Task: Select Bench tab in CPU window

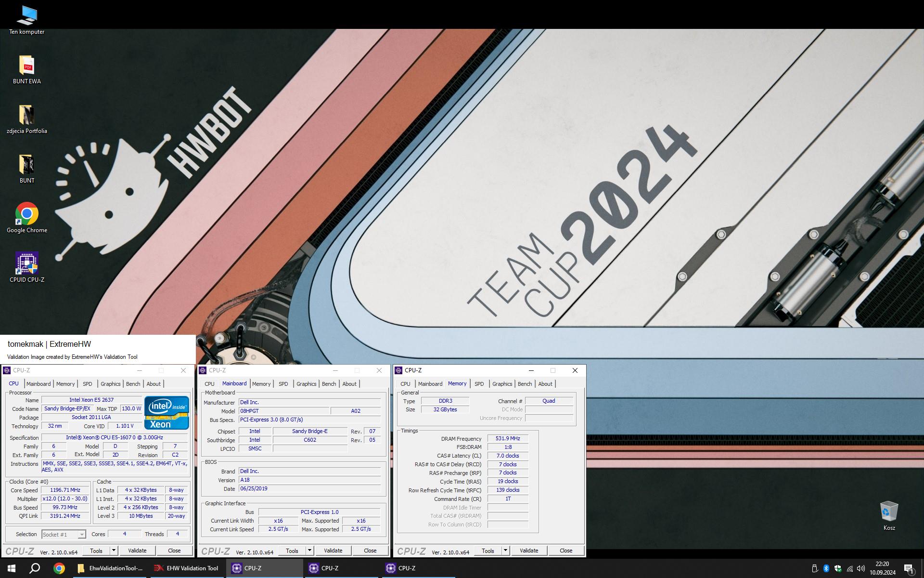Action: pos(133,384)
